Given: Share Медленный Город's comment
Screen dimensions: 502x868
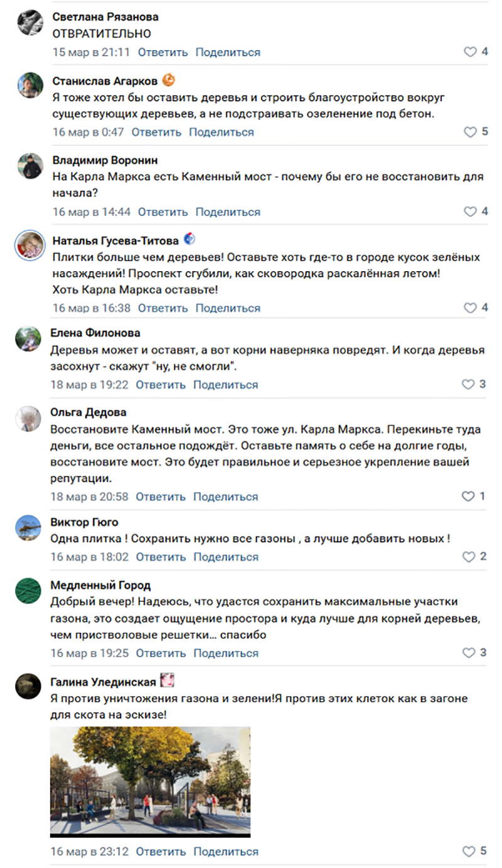Looking at the screenshot, I should [x=226, y=653].
